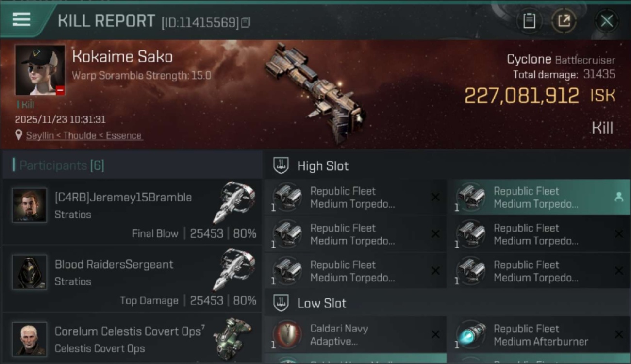The width and height of the screenshot is (631, 364).
Task: View [C4RB]Jeremey15Bramble's portrait
Action: [x=30, y=205]
